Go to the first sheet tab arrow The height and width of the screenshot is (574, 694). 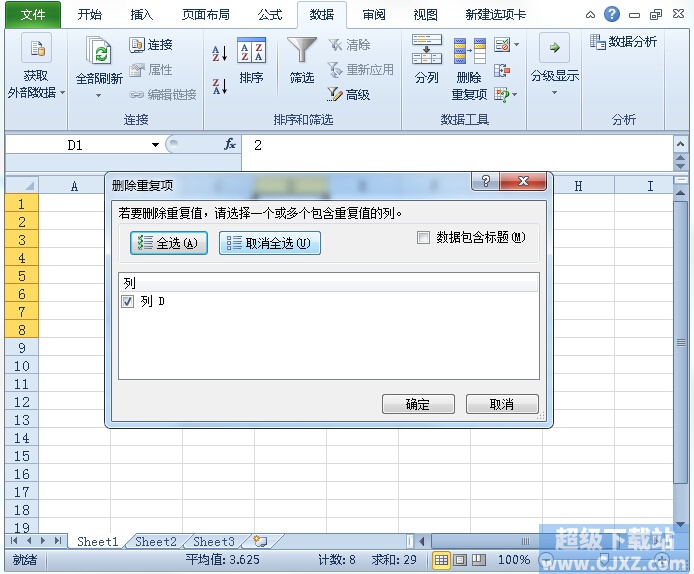[14, 541]
